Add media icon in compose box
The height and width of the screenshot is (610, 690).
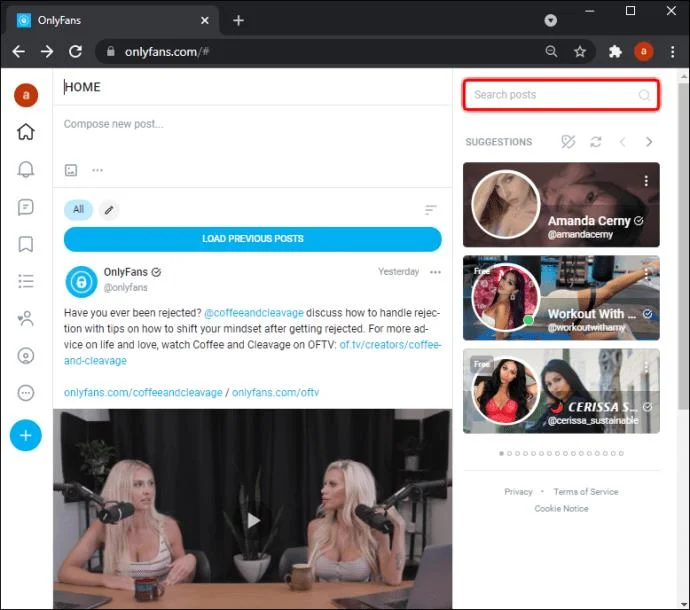(x=71, y=170)
